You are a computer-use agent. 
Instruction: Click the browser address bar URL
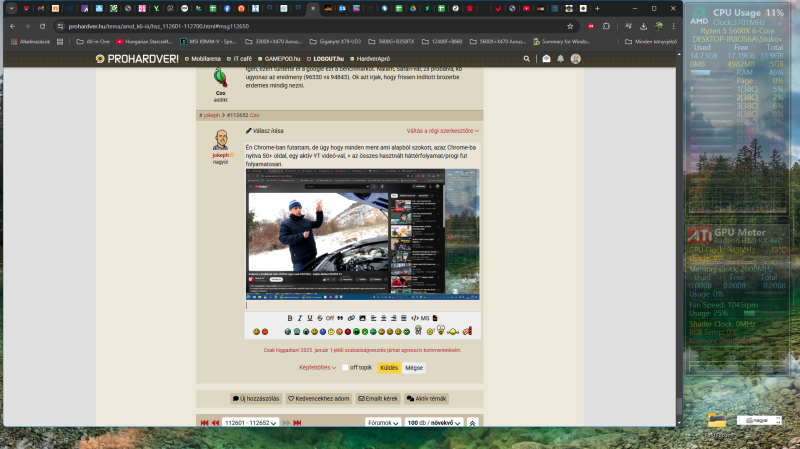(159, 26)
